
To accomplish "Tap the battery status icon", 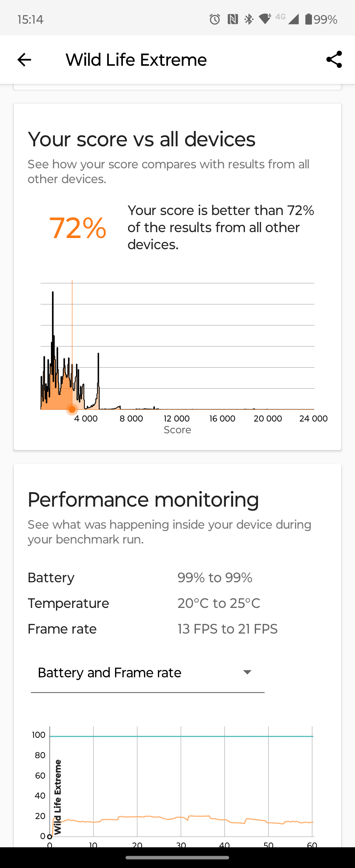I will click(308, 19).
